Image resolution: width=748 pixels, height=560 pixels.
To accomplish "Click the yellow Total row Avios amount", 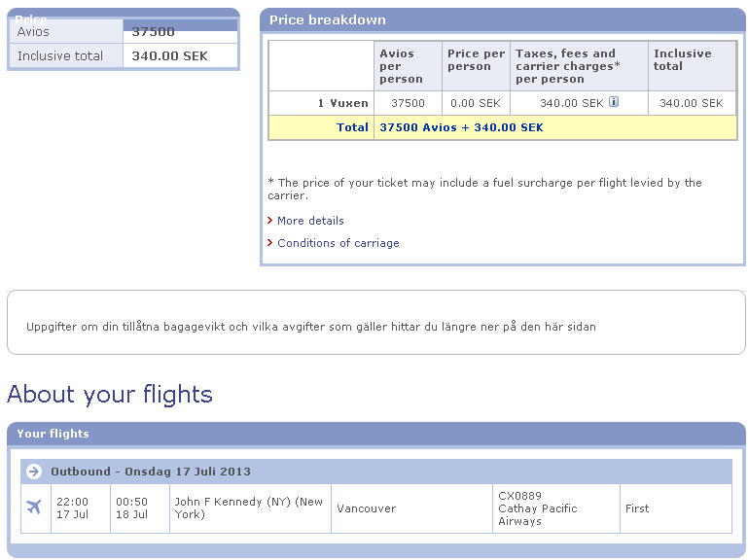I will click(x=461, y=127).
